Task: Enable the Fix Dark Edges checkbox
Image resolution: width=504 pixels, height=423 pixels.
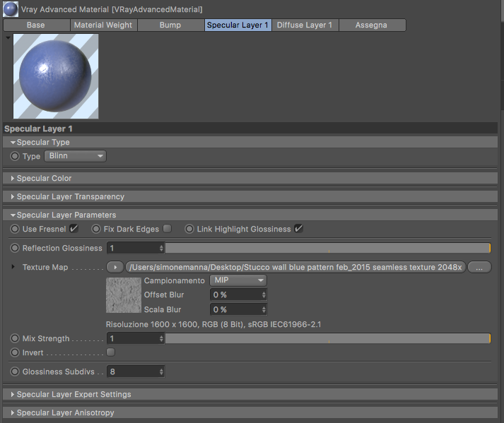Action: [x=167, y=229]
